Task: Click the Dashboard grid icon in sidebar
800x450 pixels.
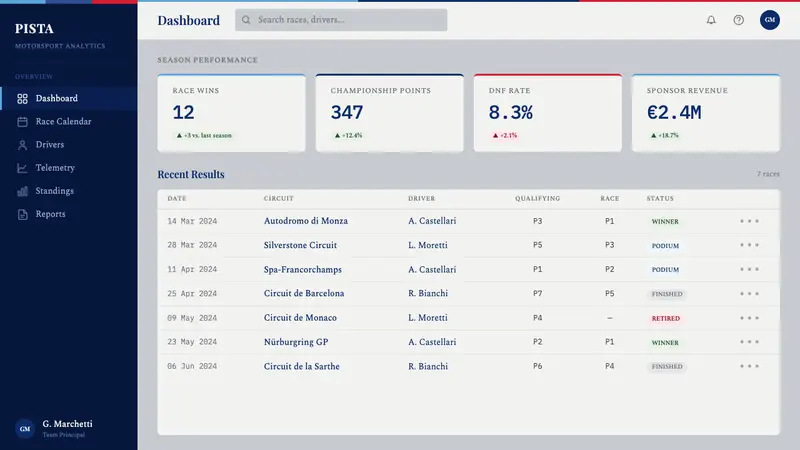Action: [x=22, y=98]
